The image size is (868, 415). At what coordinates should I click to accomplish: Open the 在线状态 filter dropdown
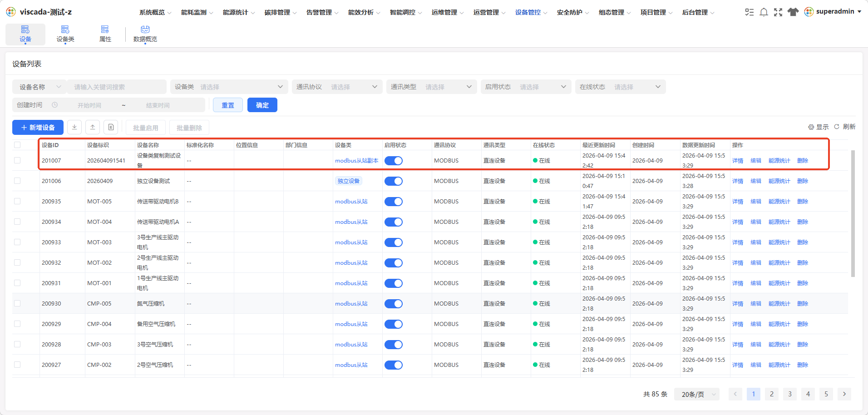click(621, 87)
